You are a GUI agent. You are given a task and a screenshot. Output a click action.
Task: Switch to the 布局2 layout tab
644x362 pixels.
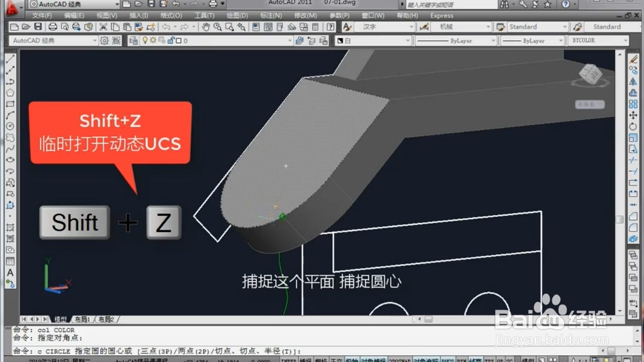106,319
